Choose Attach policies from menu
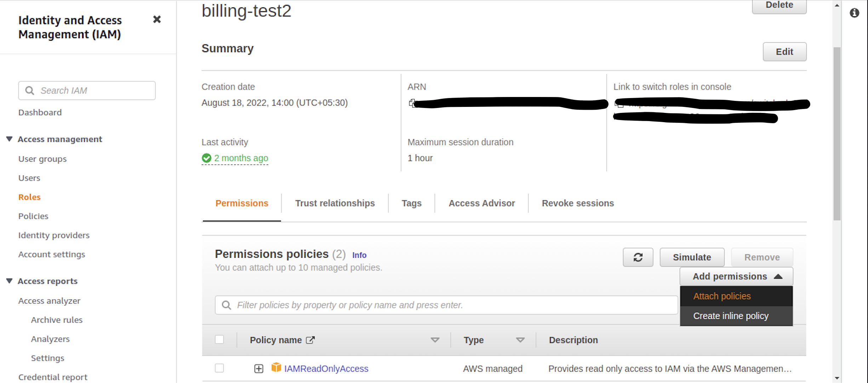 (736, 296)
